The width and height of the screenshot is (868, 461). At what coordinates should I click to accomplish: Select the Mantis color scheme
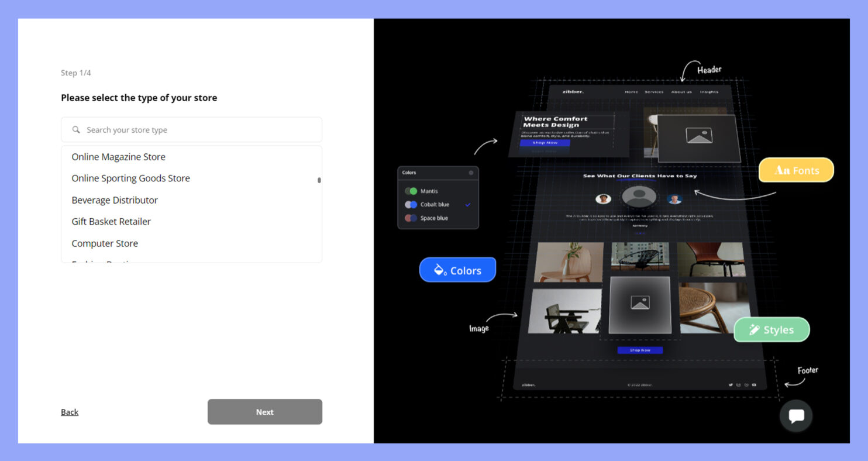[428, 191]
